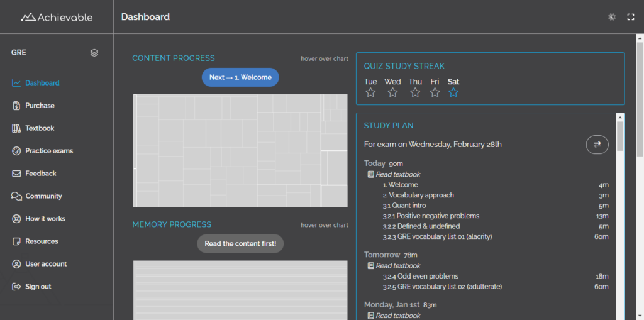
Task: Click the page scrollbar thumb
Action: click(x=640, y=99)
